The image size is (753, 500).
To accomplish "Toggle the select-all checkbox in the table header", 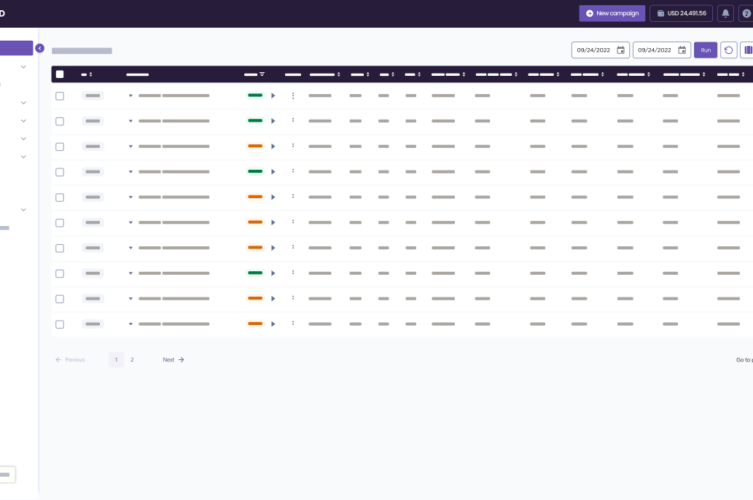I will tap(60, 74).
